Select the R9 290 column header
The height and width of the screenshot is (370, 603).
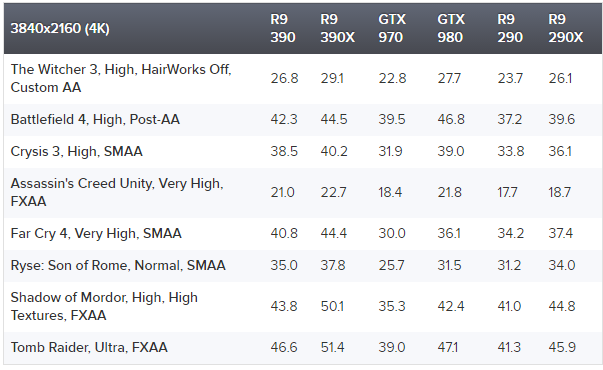tap(510, 28)
